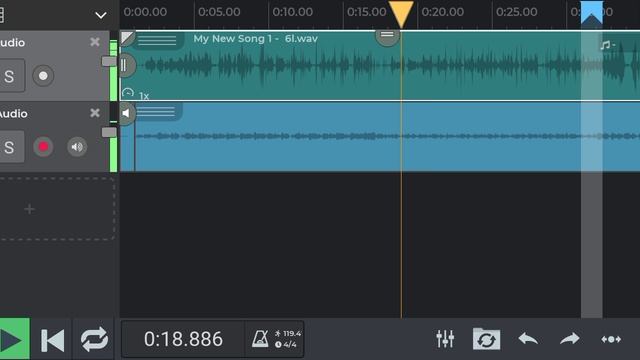Solo the second Audio track
The image size is (640, 360).
point(11,147)
